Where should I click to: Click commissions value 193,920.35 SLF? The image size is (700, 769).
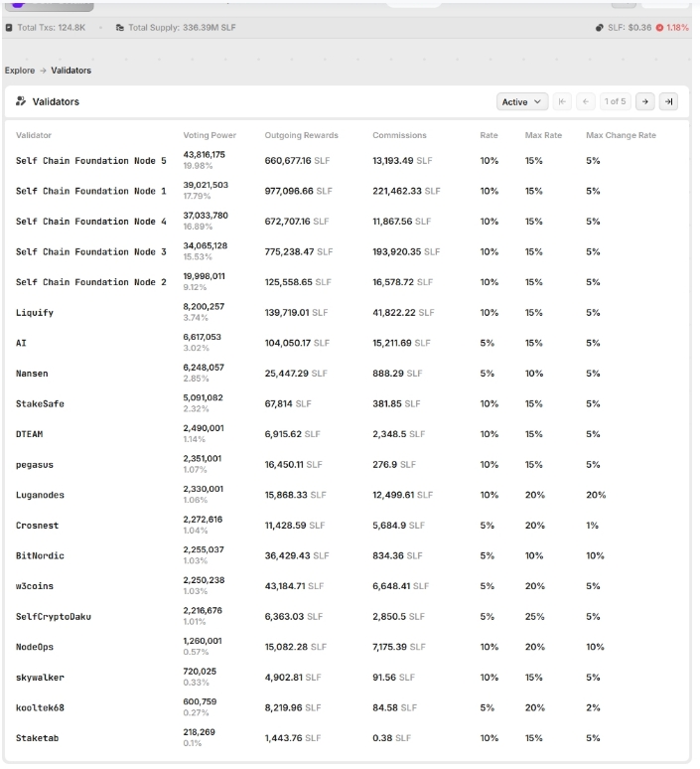(x=406, y=251)
